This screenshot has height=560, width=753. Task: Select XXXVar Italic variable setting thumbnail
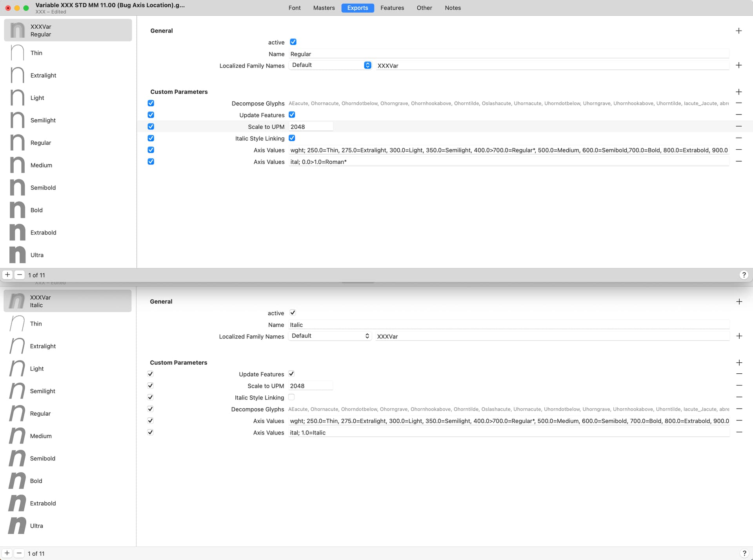(x=17, y=301)
